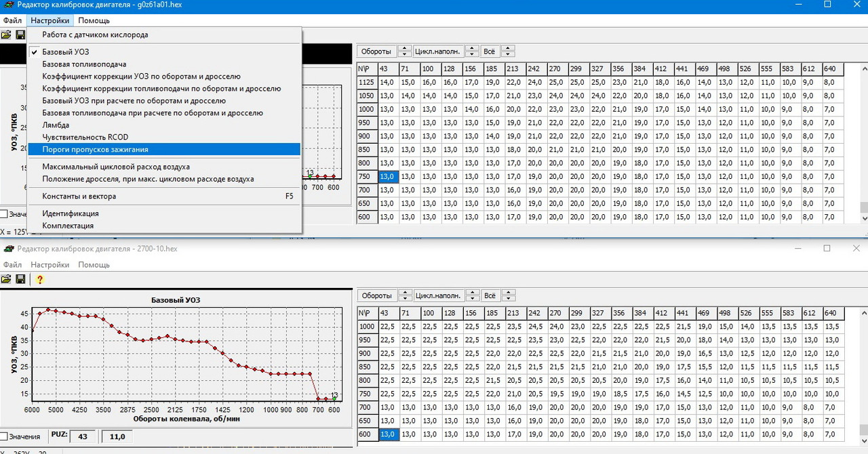Image resolution: width=868 pixels, height=454 pixels.
Task: Click Всё button in bottom window
Action: tap(490, 295)
